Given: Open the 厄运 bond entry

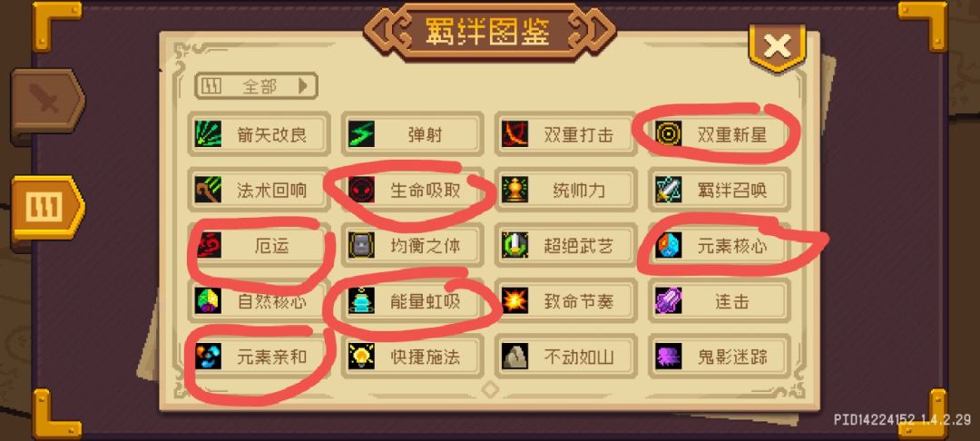Looking at the screenshot, I should 259,246.
